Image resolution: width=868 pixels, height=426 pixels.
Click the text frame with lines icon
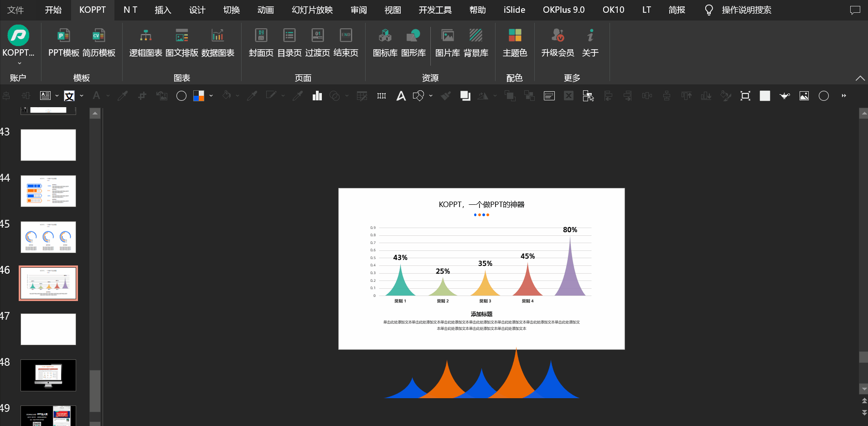[549, 96]
